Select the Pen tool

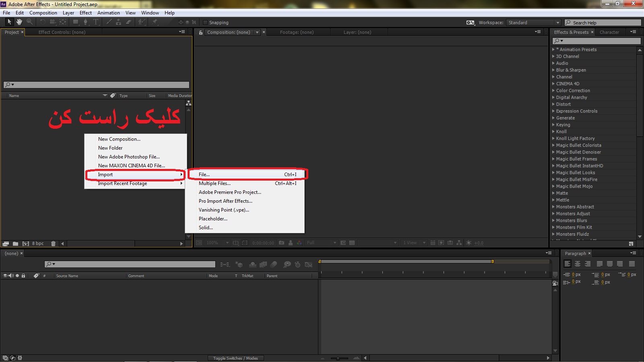85,22
